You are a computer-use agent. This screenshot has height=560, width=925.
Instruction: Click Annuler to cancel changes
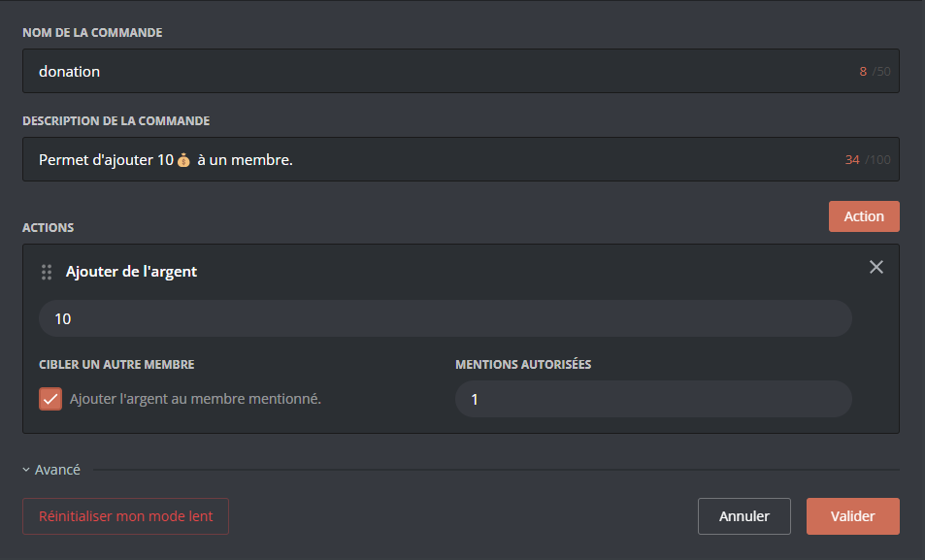point(743,515)
